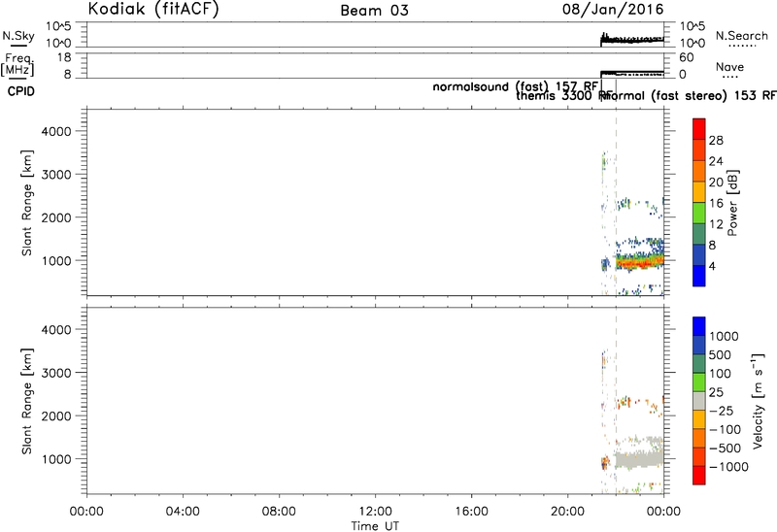
Task: Click the CPID label
Action: pyautogui.click(x=21, y=91)
